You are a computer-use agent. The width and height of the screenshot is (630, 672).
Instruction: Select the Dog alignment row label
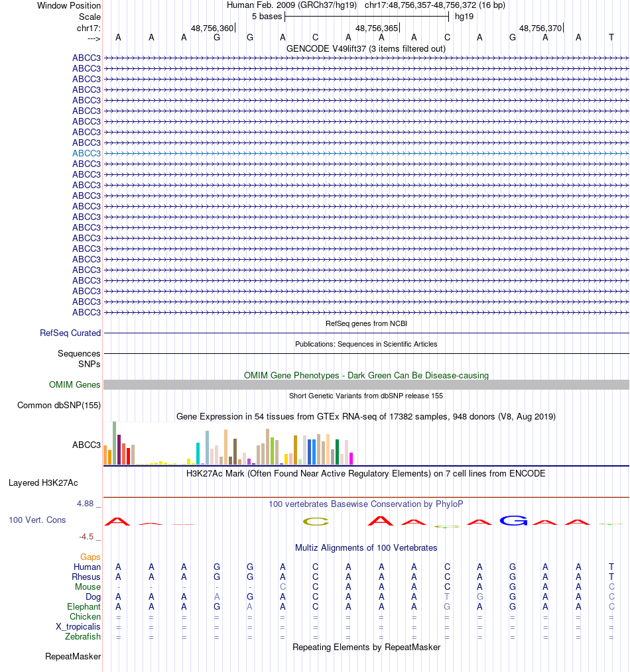pyautogui.click(x=93, y=597)
